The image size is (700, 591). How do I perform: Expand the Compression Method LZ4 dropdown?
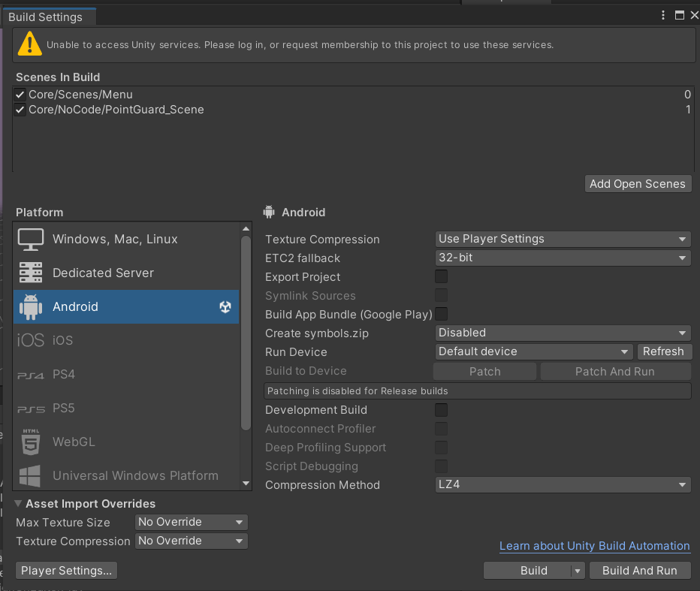(x=563, y=484)
